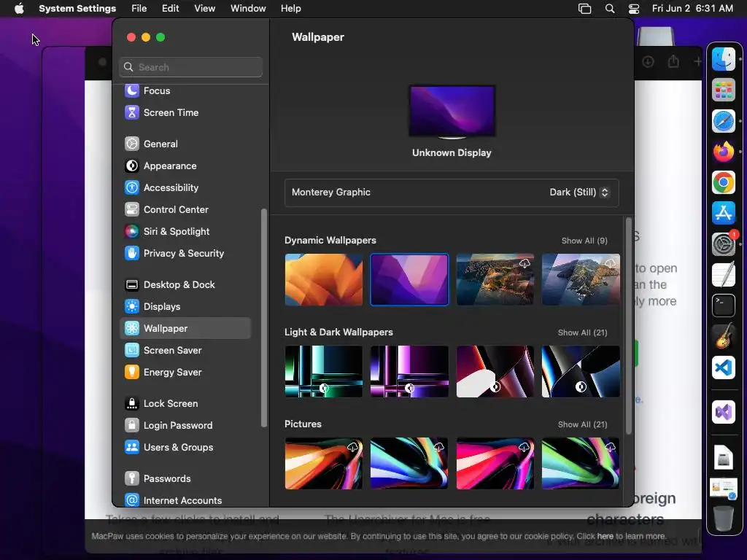The width and height of the screenshot is (747, 560).
Task: Launch Safari from the Dock
Action: pyautogui.click(x=724, y=121)
